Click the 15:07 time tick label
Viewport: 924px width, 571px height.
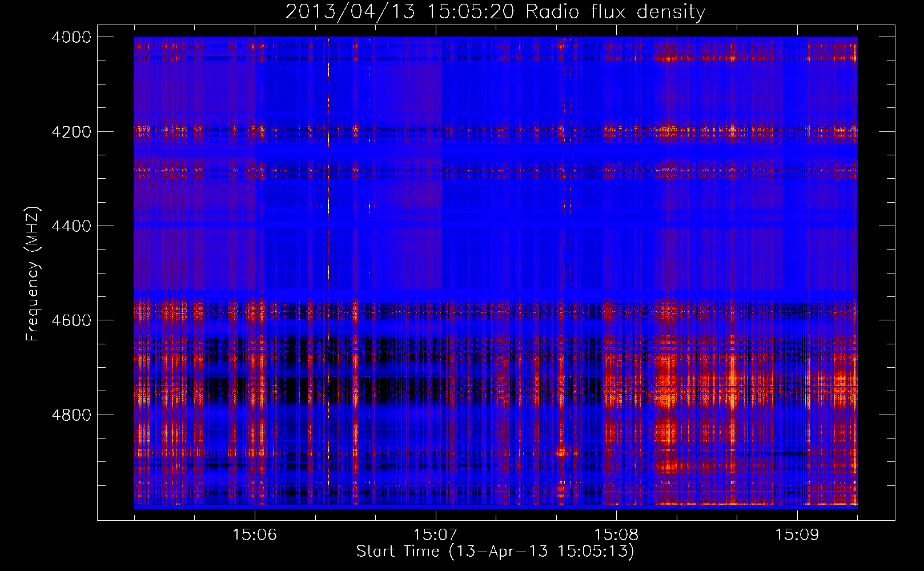click(436, 535)
